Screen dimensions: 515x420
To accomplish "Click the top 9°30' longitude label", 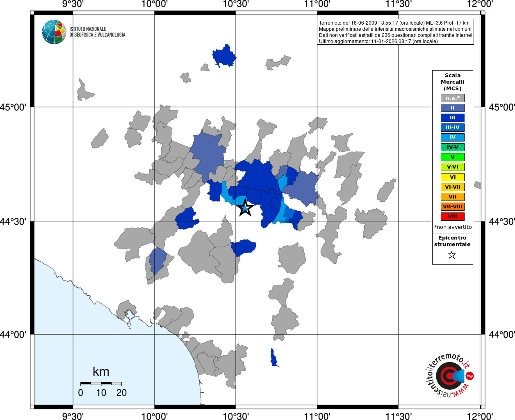I will point(73,4).
